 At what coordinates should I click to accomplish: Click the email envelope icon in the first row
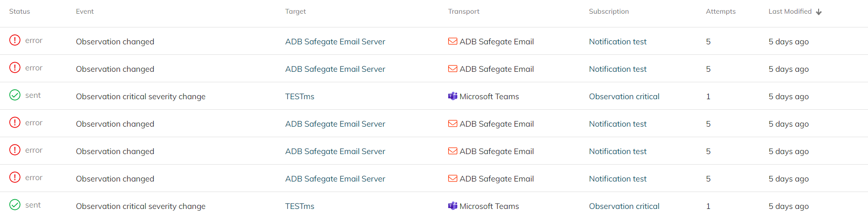click(x=452, y=41)
